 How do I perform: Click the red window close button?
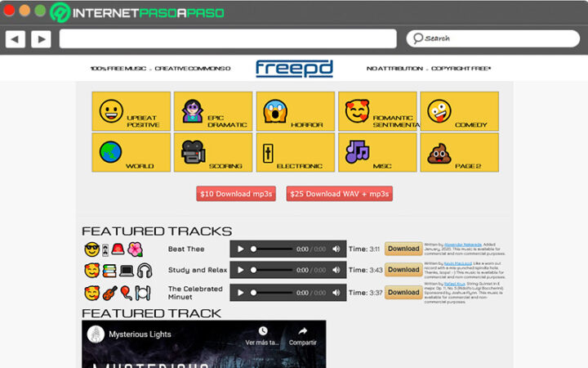[x=9, y=11]
